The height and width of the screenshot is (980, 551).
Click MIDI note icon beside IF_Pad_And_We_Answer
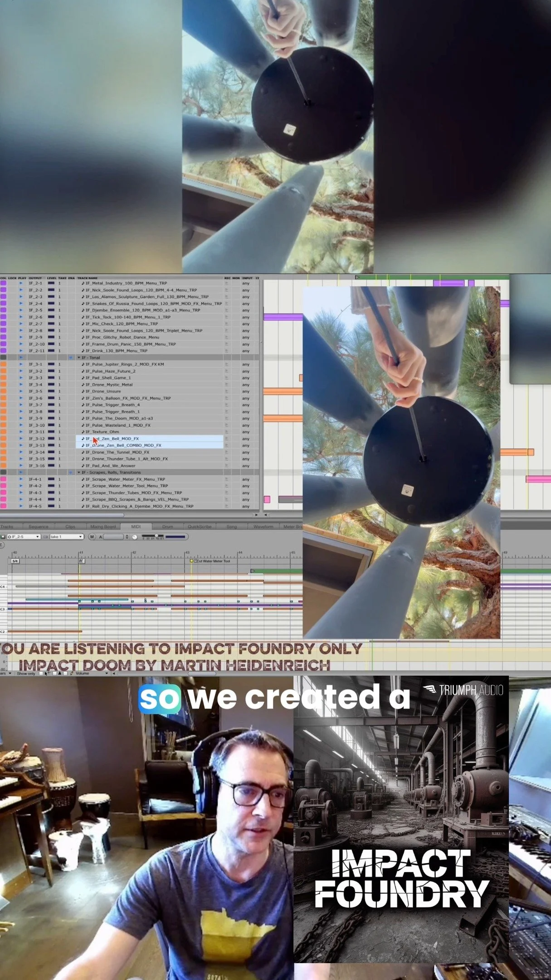83,465
